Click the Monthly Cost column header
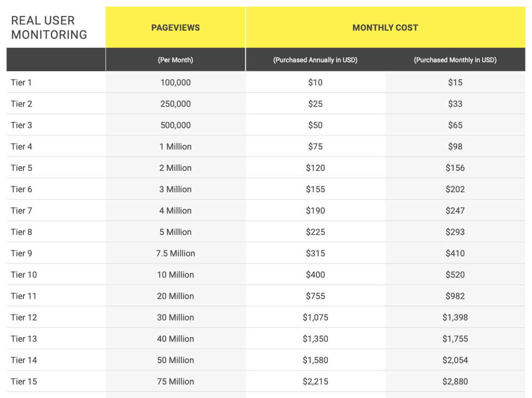The height and width of the screenshot is (398, 532). tap(385, 28)
